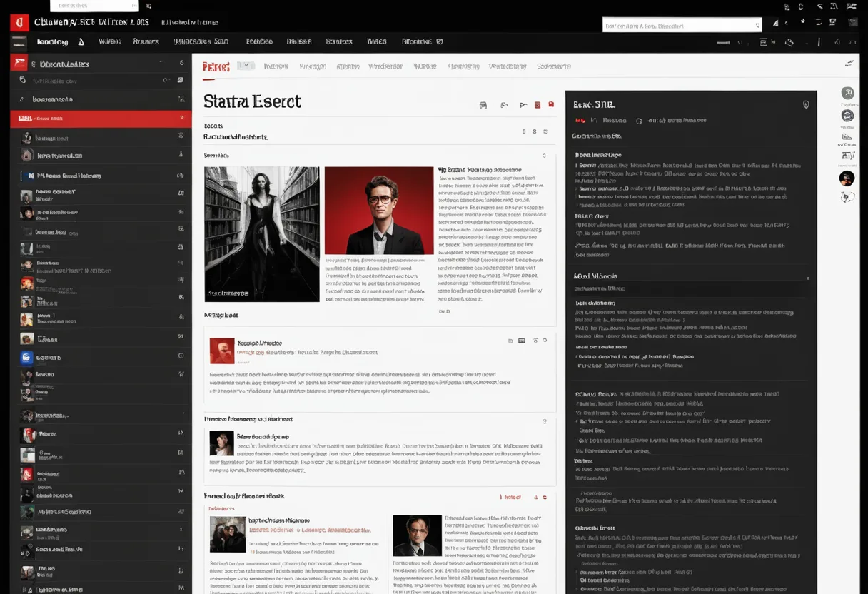Click the pen icon at content top right

click(849, 64)
